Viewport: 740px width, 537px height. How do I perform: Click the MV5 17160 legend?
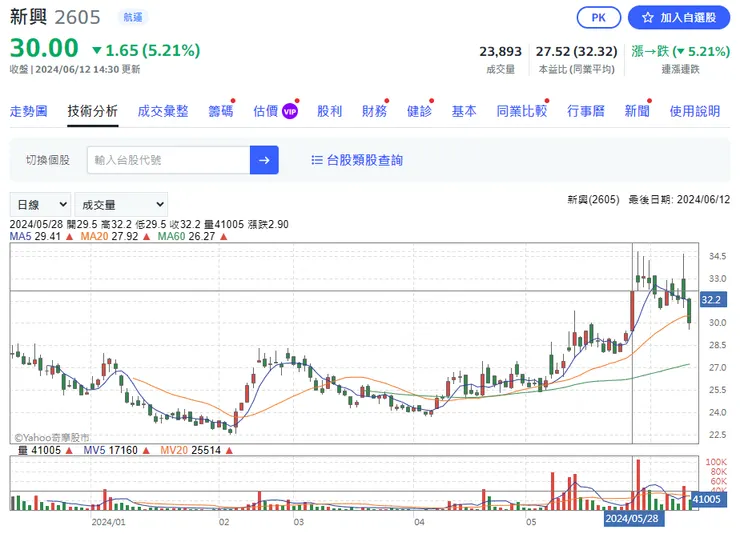(x=117, y=450)
